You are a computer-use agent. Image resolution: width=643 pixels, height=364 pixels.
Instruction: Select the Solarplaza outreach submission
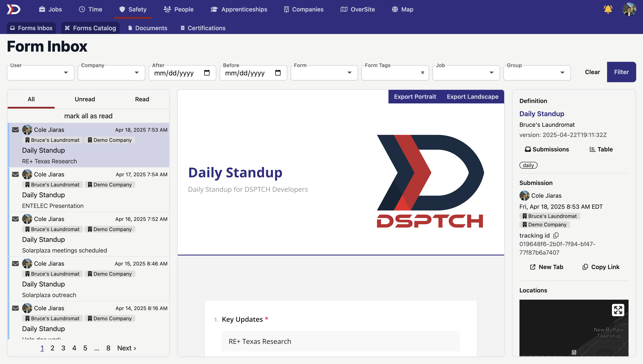(x=89, y=279)
